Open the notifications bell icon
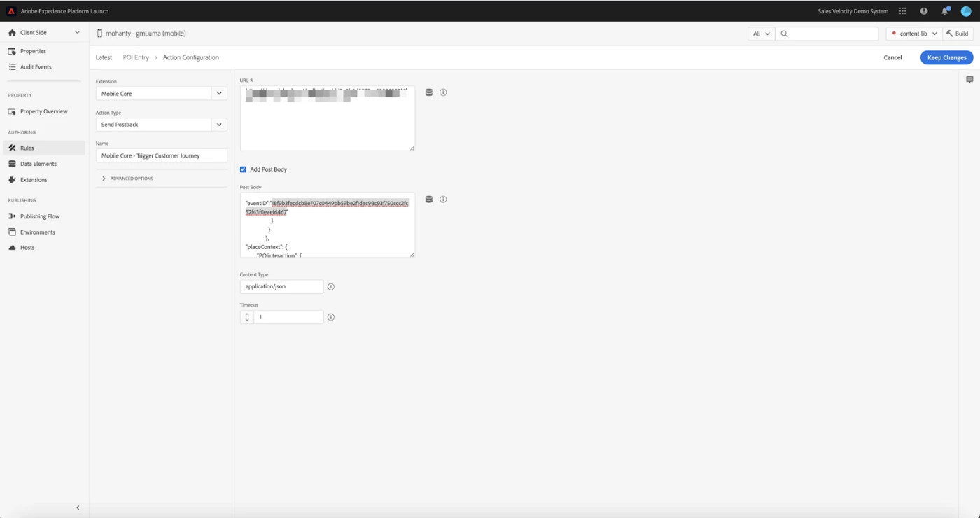This screenshot has height=518, width=980. 945,11
